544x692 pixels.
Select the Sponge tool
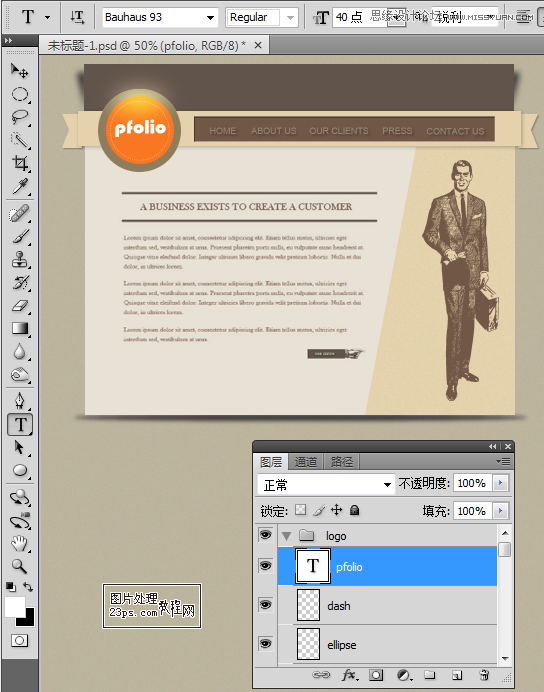coord(19,375)
